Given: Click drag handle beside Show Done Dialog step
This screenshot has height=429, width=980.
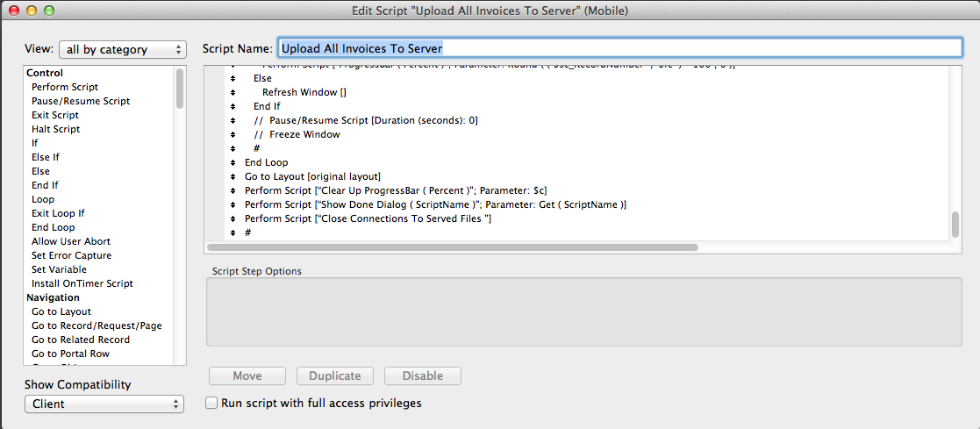Looking at the screenshot, I should 232,204.
